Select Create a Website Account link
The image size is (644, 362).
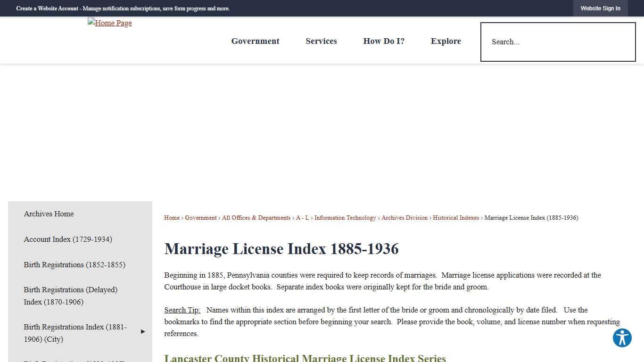pyautogui.click(x=47, y=8)
